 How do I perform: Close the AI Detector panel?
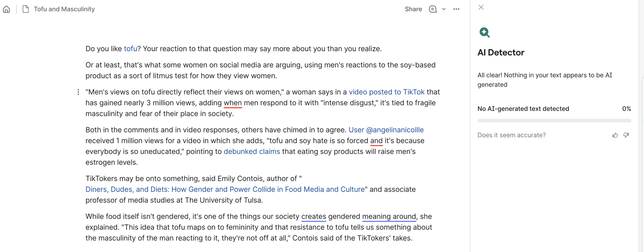click(481, 7)
